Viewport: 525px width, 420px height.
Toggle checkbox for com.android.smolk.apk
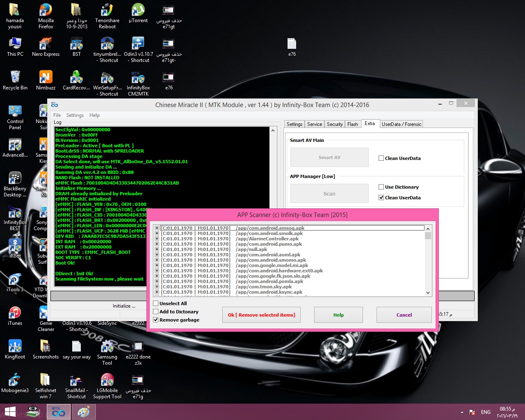coord(157,233)
